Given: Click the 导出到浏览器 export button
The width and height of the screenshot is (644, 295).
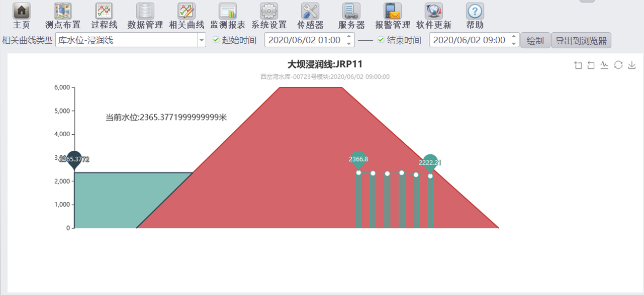Looking at the screenshot, I should pyautogui.click(x=581, y=41).
